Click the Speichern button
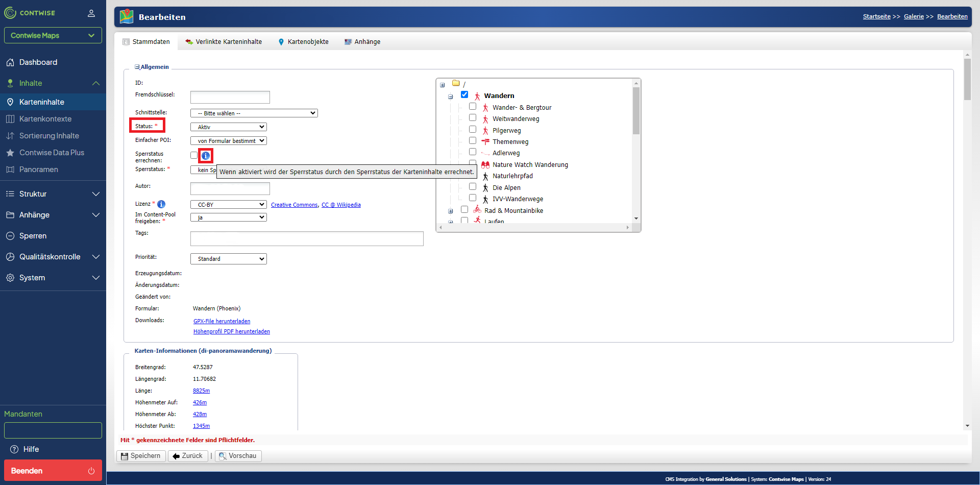980x485 pixels. 141,456
